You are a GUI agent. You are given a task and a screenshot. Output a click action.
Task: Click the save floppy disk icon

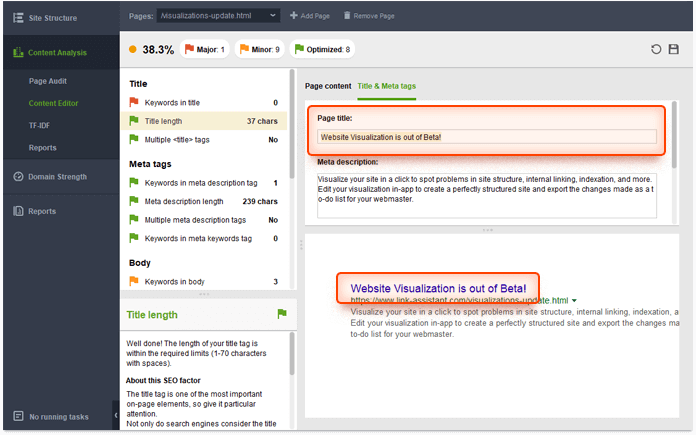[673, 49]
